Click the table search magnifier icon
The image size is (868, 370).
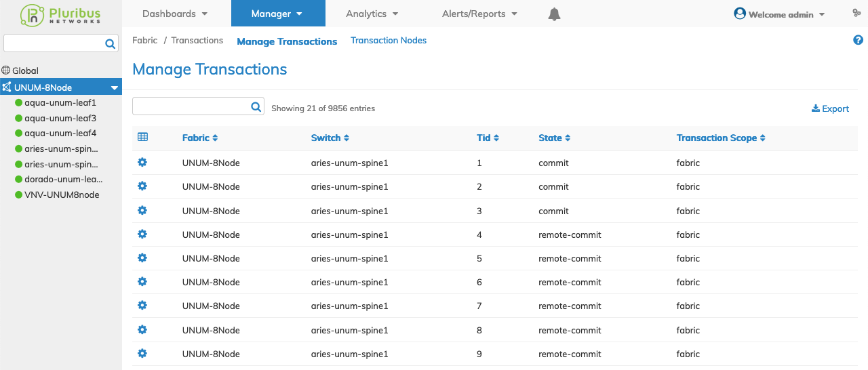coord(256,106)
